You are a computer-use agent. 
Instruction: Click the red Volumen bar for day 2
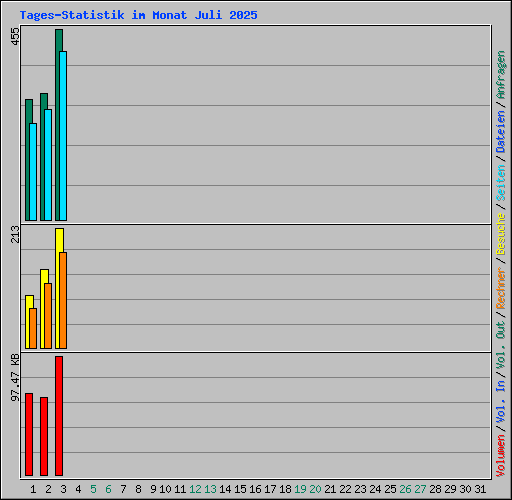[x=44, y=436]
